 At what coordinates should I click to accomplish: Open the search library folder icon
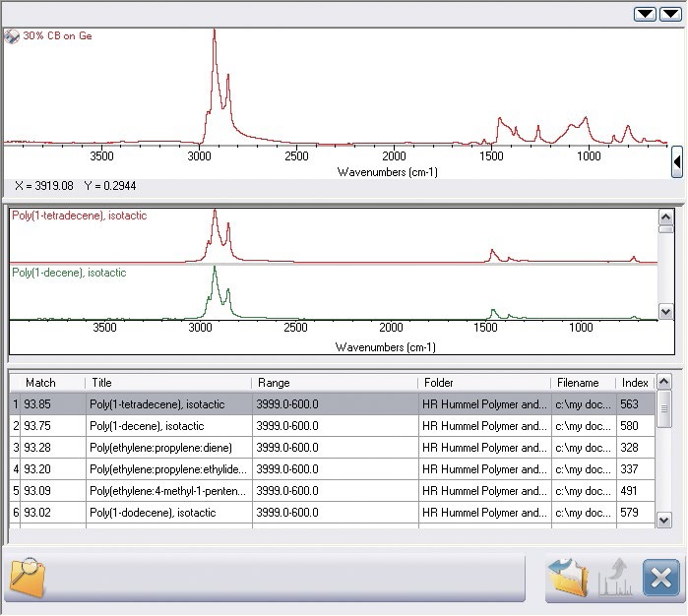[x=28, y=578]
